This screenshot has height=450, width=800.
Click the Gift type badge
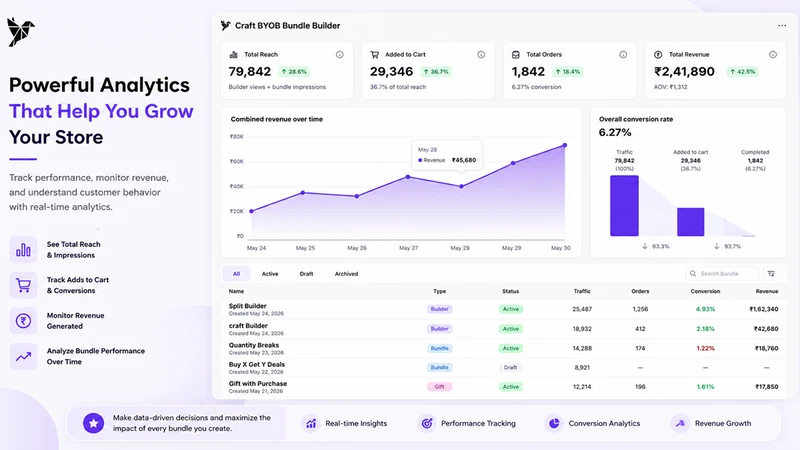pos(439,387)
